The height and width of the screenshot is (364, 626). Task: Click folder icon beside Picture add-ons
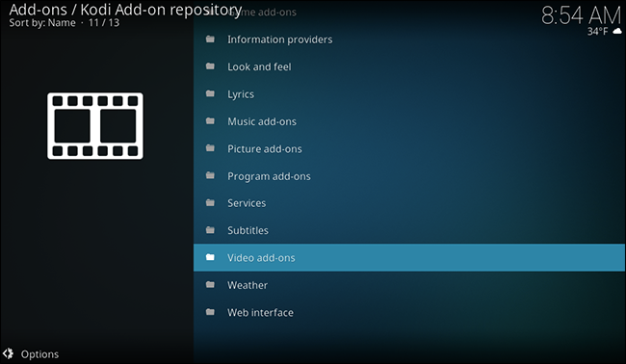210,148
